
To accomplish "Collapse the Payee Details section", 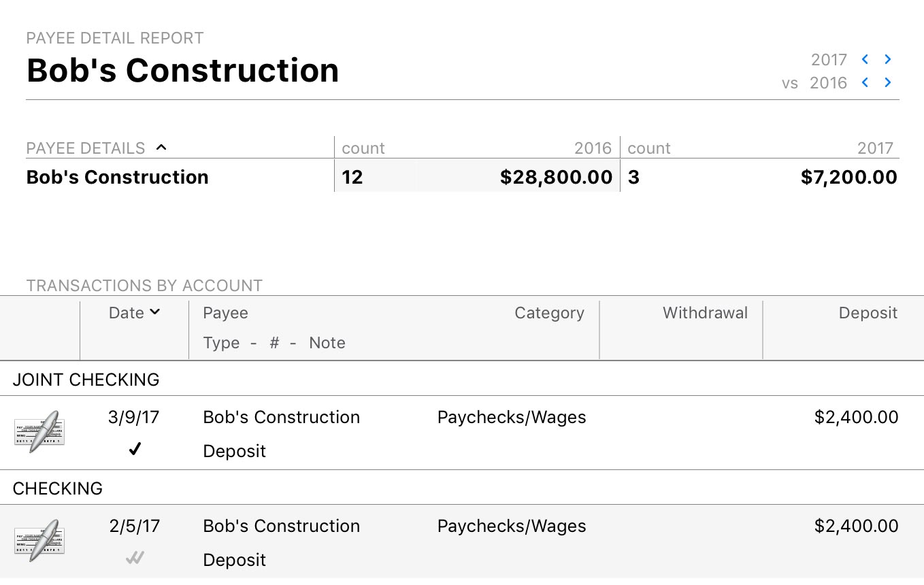I will (161, 148).
